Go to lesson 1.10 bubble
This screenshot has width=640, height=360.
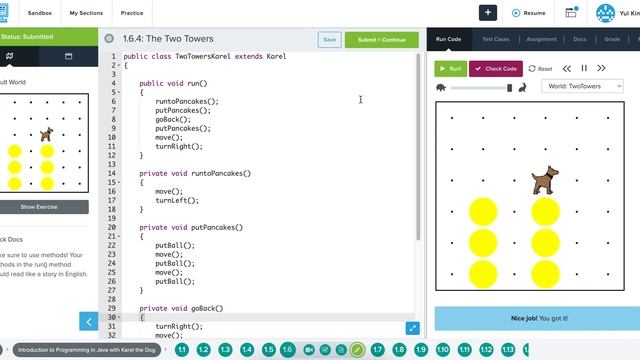(x=443, y=350)
